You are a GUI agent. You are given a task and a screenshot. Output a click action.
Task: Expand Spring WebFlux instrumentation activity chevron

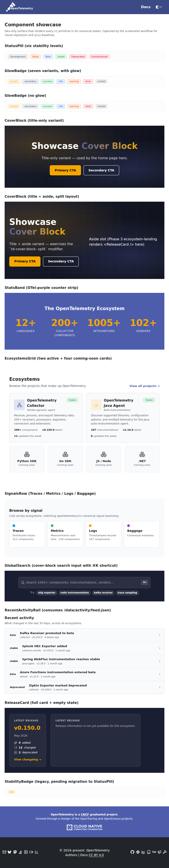click(x=160, y=661)
